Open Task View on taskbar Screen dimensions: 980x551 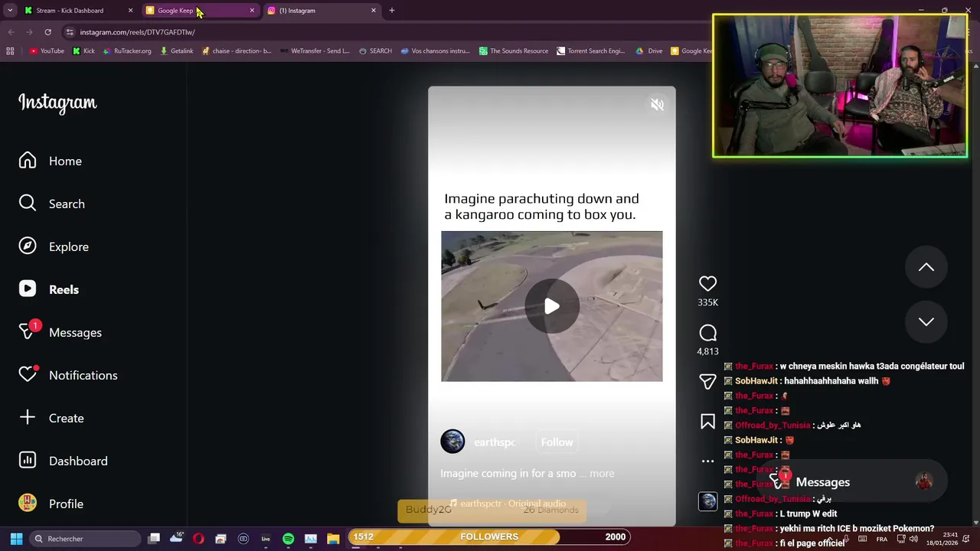pos(154,539)
